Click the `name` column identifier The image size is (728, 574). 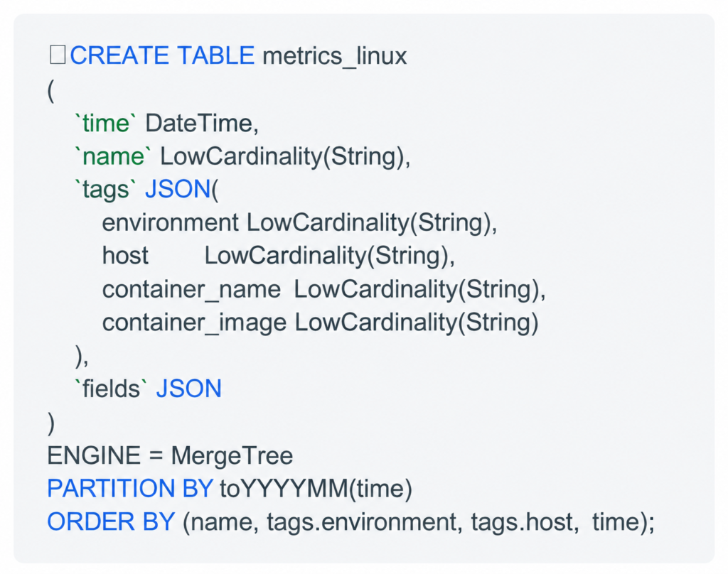point(113,156)
